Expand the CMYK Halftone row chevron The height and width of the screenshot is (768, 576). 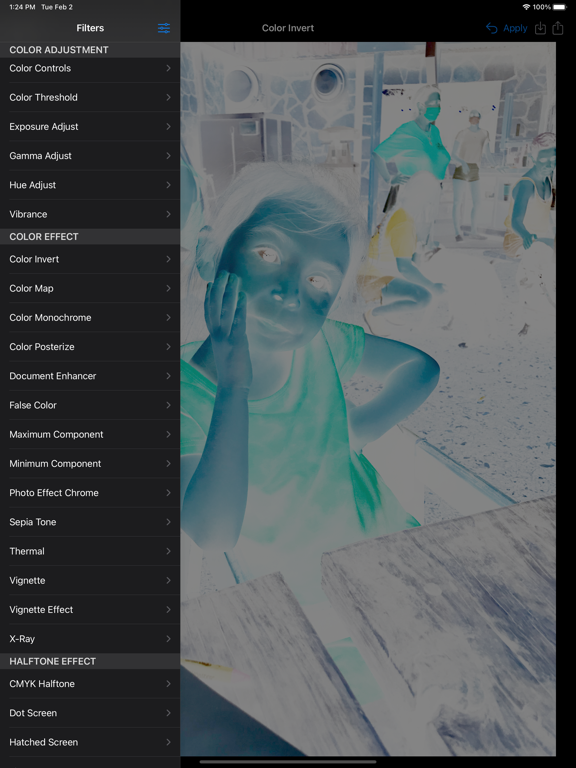168,684
